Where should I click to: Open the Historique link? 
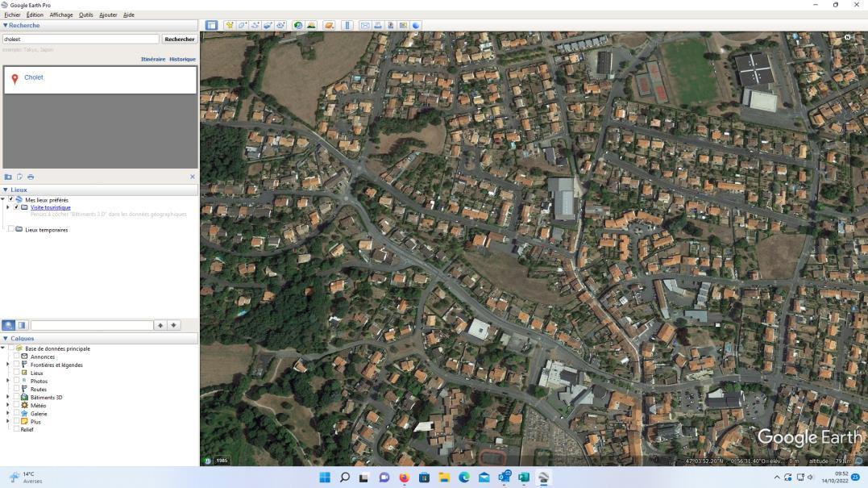point(182,59)
